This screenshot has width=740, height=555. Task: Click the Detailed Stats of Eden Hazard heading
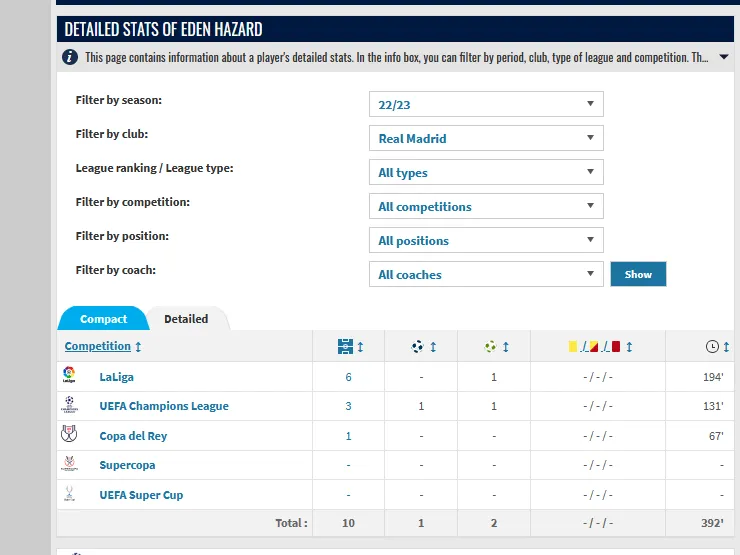163,29
